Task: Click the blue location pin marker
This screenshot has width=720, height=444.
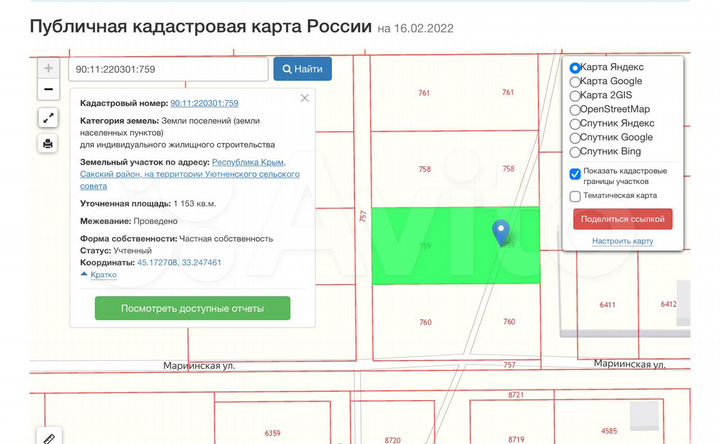Action: coord(501,232)
